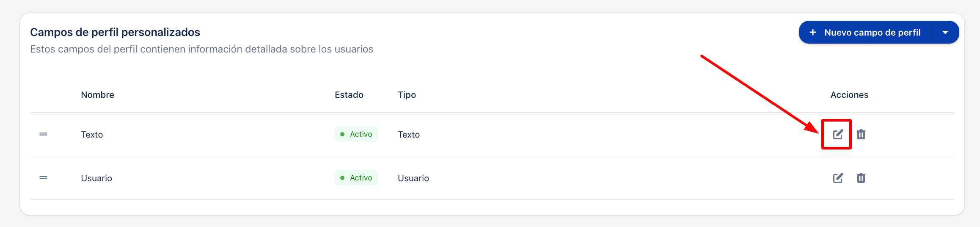
Task: Edit the Usuario profile field
Action: coord(838,178)
